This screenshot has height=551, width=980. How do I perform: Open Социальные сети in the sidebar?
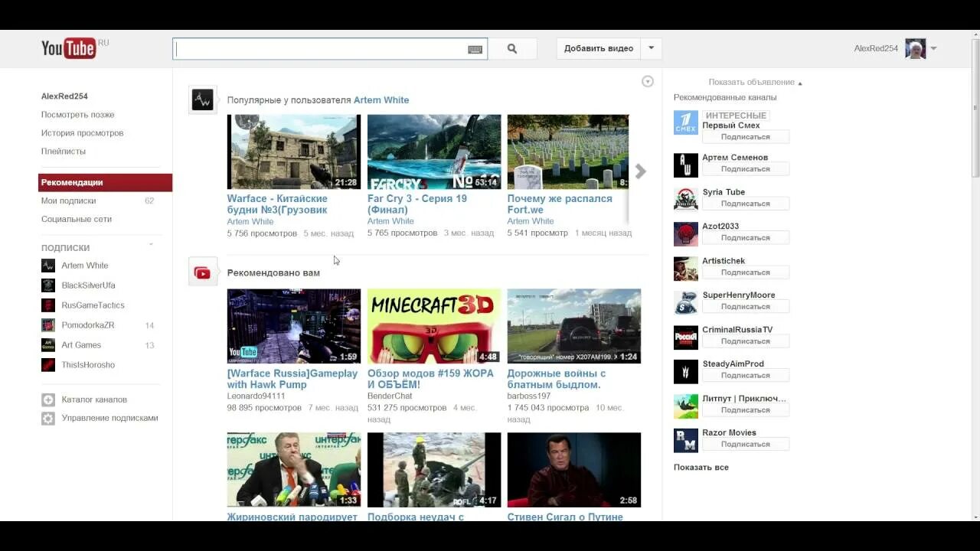click(77, 219)
